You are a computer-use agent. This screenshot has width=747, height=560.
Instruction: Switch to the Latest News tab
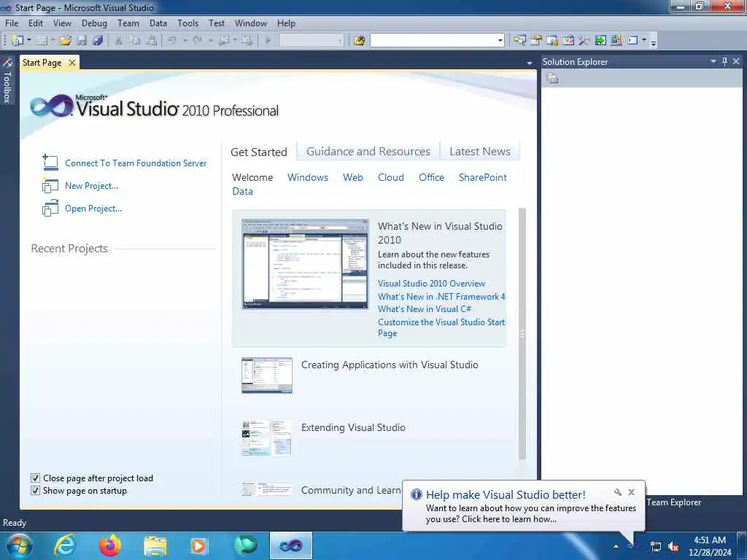pos(480,152)
